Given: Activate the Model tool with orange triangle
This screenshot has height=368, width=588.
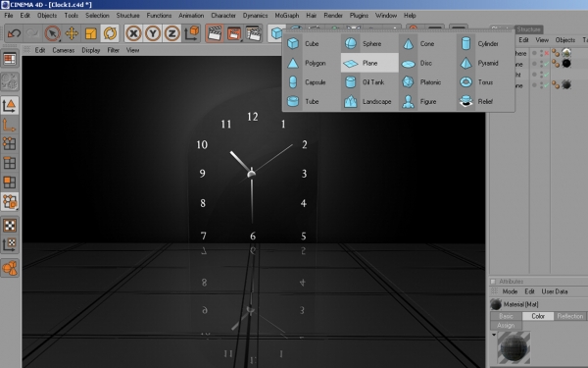Looking at the screenshot, I should [10, 105].
